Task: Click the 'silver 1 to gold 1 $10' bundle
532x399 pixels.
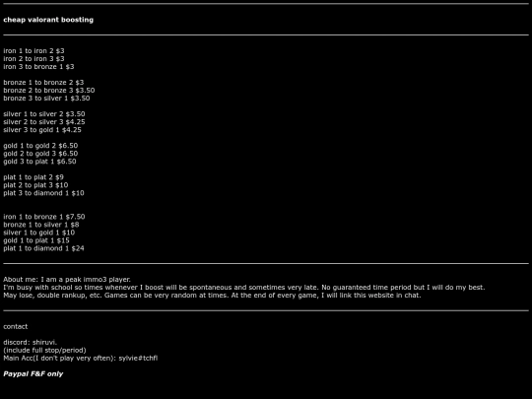Action: click(39, 233)
